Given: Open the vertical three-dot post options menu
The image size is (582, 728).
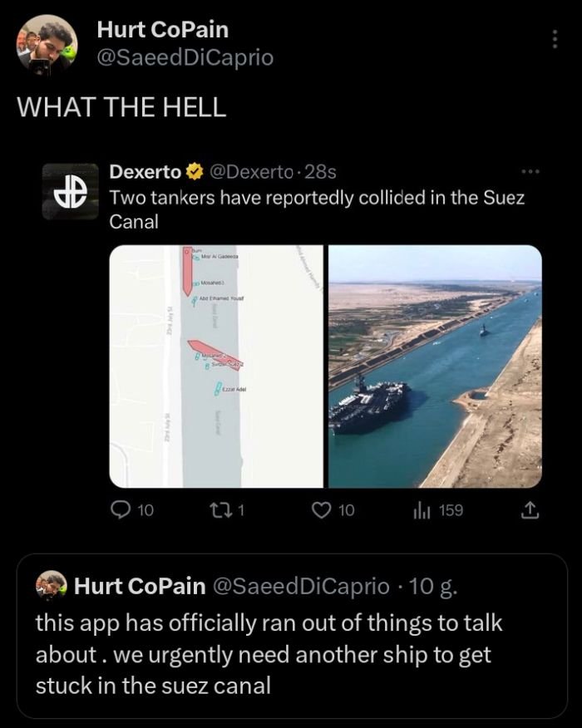Looking at the screenshot, I should [555, 39].
